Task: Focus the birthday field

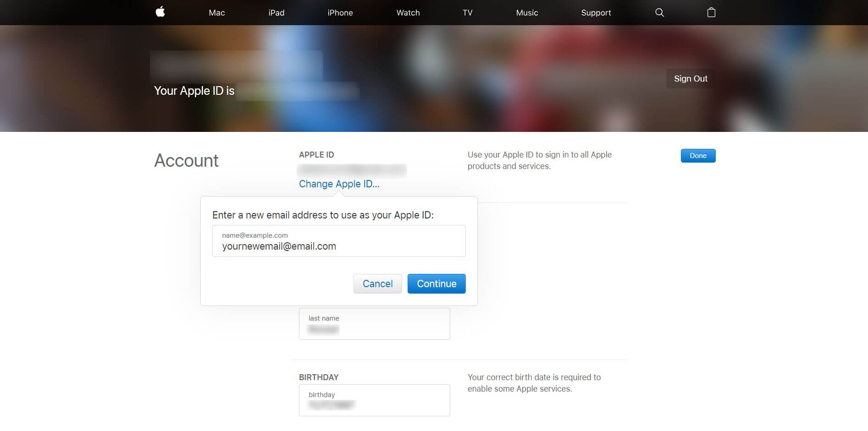Action: tap(374, 400)
